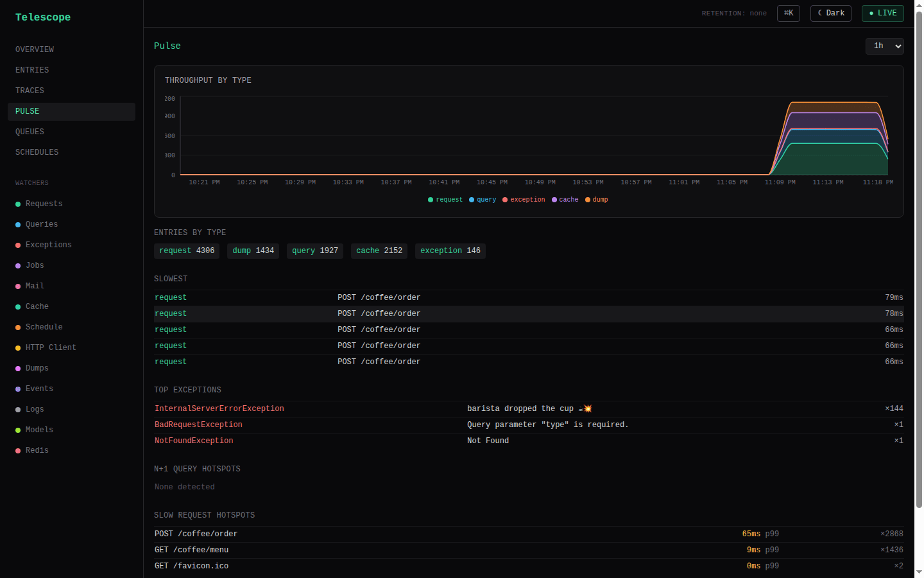Open the NotFoundException row
924x578 pixels.
coord(529,441)
